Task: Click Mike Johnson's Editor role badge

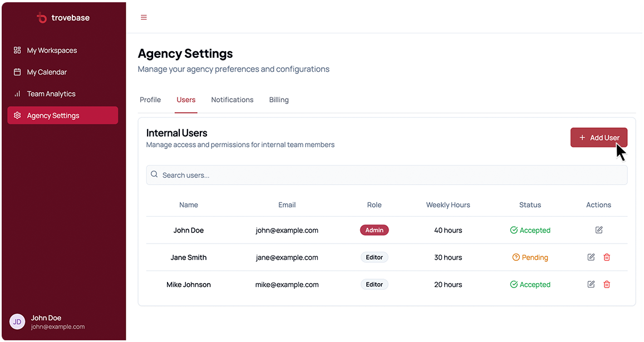Action: pos(374,284)
